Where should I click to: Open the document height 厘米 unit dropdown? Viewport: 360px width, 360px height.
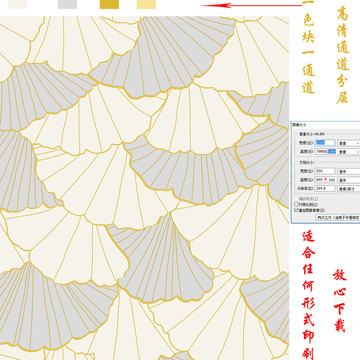pyautogui.click(x=349, y=180)
